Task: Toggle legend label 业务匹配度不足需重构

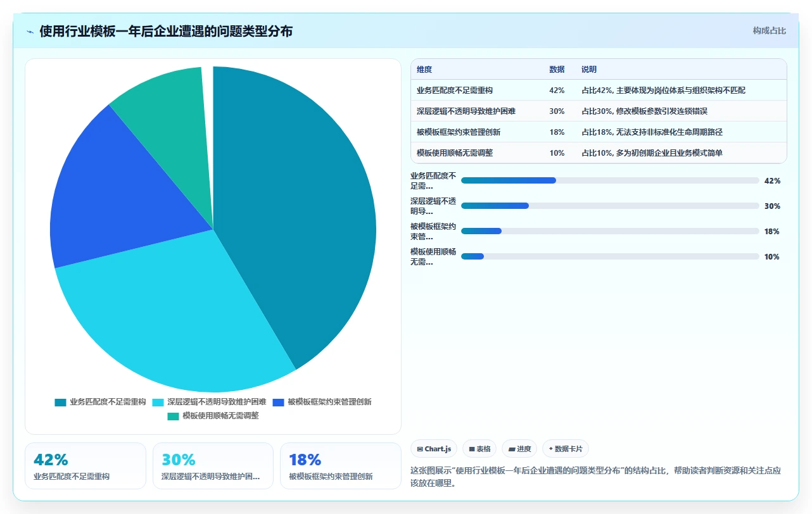Action: tap(108, 402)
